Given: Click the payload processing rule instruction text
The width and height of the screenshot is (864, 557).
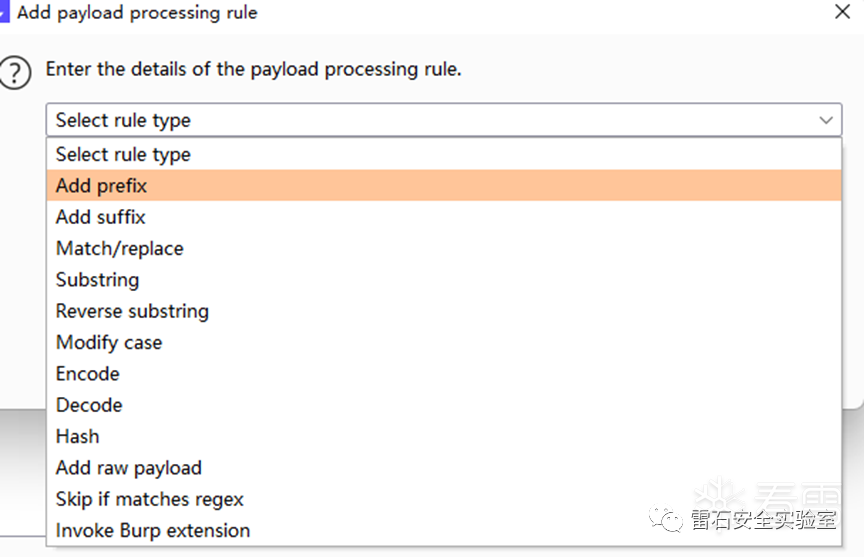Looking at the screenshot, I should 254,70.
